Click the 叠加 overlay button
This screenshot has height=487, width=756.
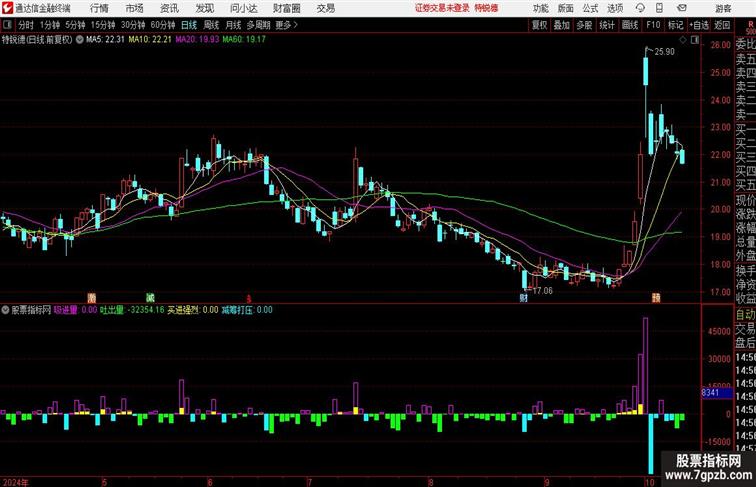pos(562,25)
